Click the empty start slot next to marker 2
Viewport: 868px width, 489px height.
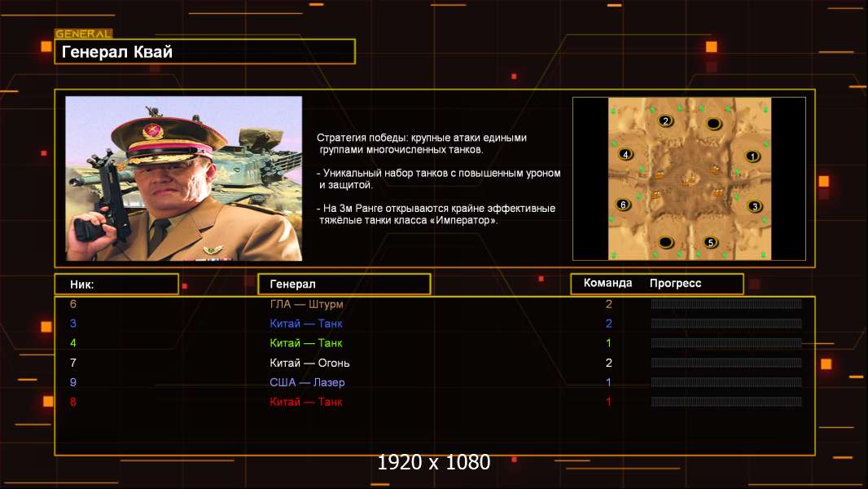[713, 123]
